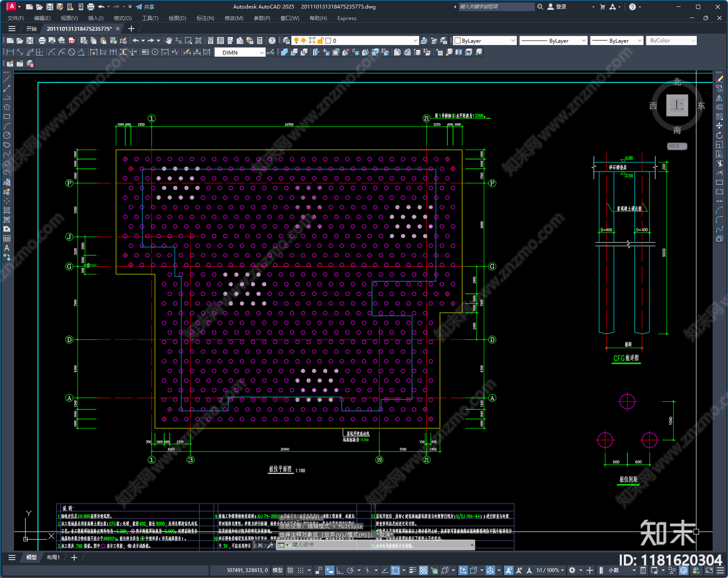Click the Undo arrow in quick access toolbar
Image resolution: width=728 pixels, height=578 pixels.
101,7
